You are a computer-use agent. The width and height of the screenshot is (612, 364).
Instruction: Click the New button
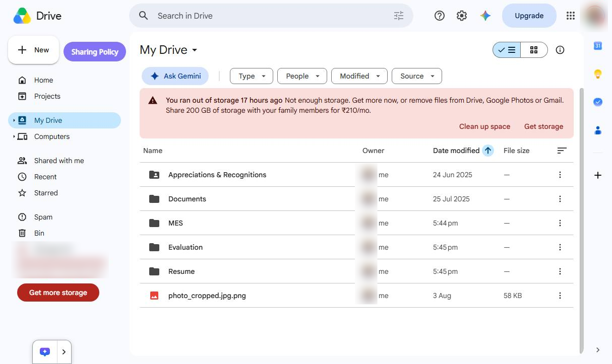(33, 50)
